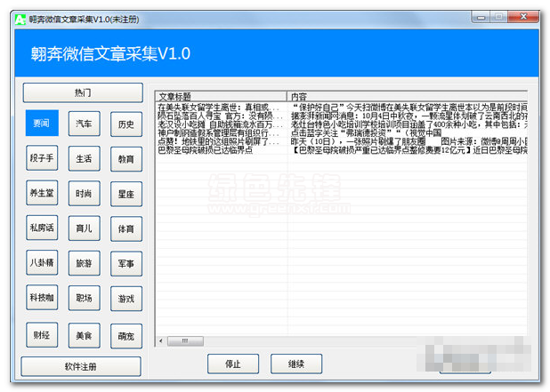
Task: Select the row 神户制钢造假
Action: click(x=341, y=132)
